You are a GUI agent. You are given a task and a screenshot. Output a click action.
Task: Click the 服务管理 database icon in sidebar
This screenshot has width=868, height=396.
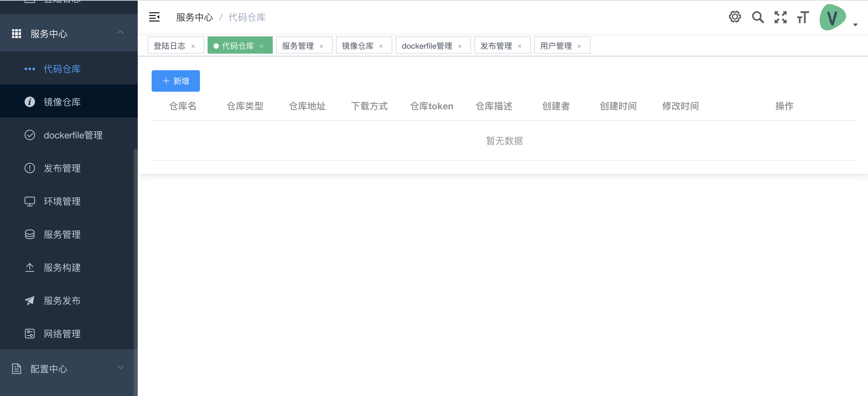(30, 234)
